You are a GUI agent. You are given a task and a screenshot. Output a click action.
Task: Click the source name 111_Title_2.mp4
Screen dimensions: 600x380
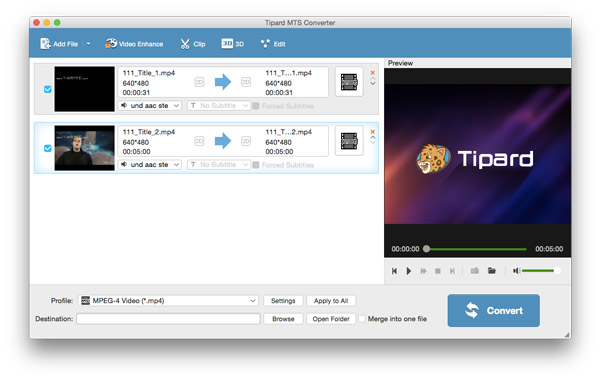148,132
